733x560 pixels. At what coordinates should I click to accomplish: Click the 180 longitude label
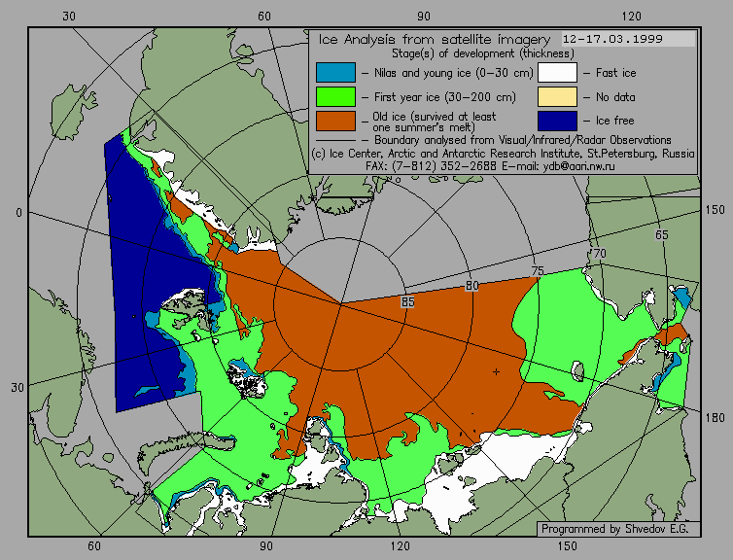(x=715, y=417)
